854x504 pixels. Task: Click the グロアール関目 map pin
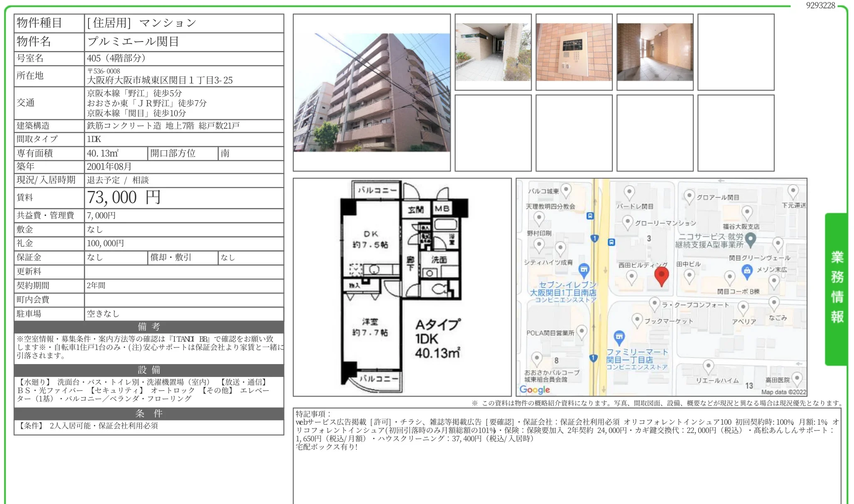(x=689, y=196)
